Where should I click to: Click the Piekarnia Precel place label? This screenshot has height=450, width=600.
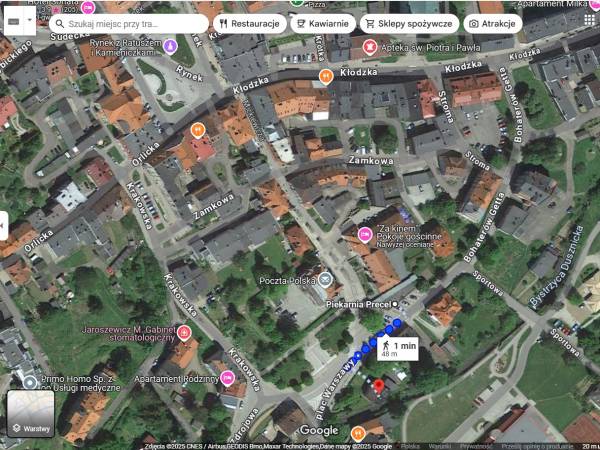(360, 303)
